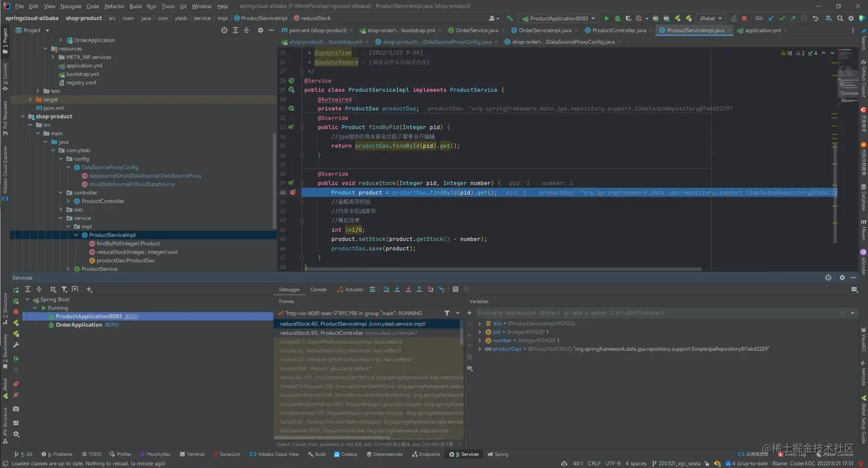
Task: Open the Actuator tab
Action: [350, 289]
